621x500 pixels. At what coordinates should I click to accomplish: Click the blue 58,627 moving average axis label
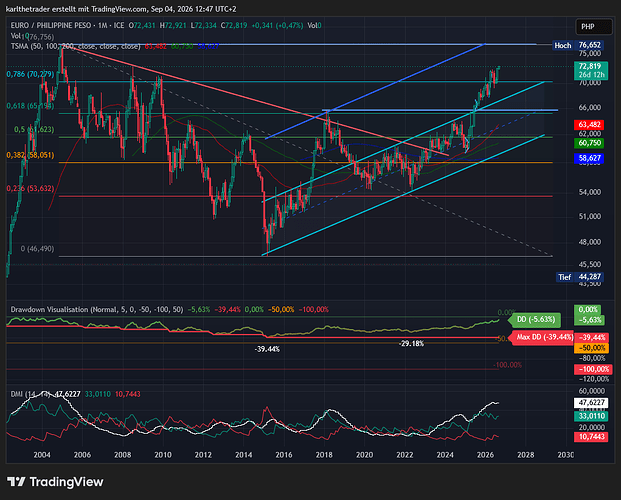(590, 158)
